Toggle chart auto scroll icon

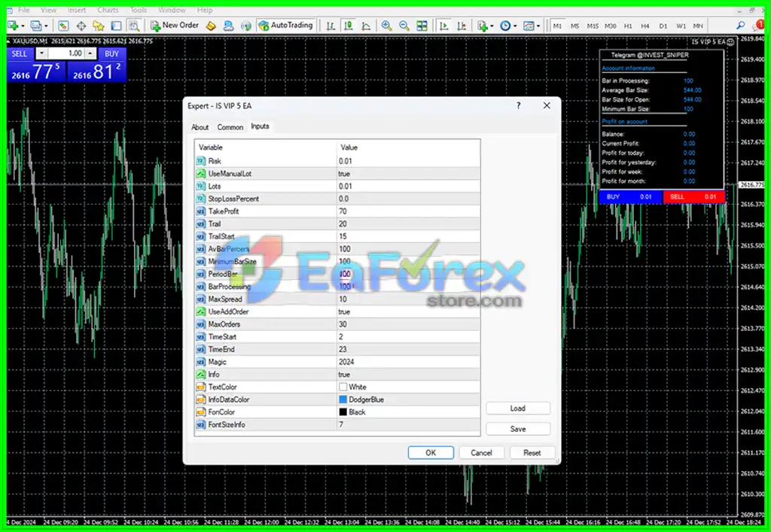pos(443,26)
